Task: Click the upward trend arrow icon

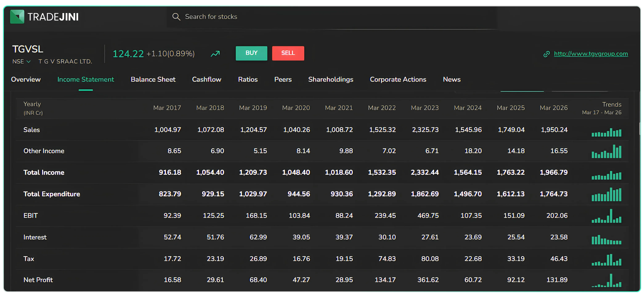Action: pos(215,54)
